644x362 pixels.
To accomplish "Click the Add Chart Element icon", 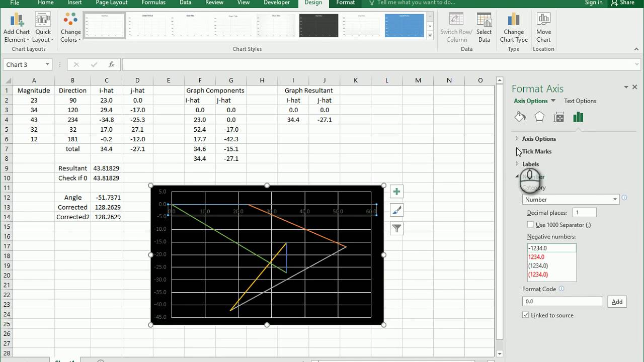I will (16, 21).
